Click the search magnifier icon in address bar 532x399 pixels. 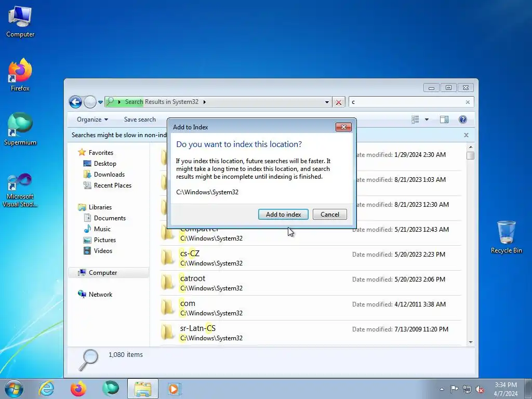pos(110,102)
